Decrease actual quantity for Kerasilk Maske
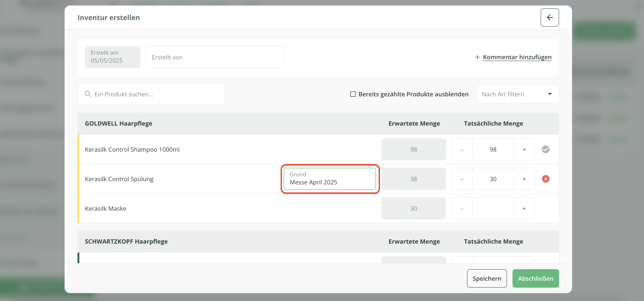 462,208
